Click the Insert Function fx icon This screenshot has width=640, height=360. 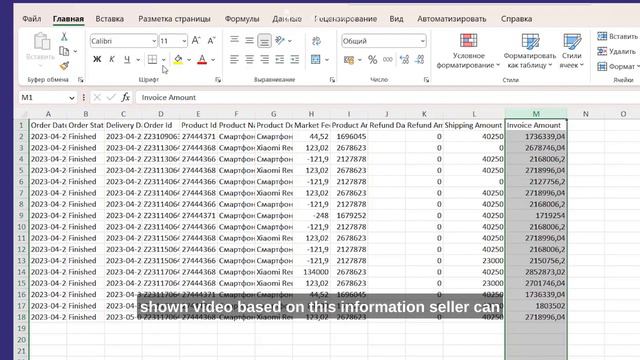(x=125, y=97)
